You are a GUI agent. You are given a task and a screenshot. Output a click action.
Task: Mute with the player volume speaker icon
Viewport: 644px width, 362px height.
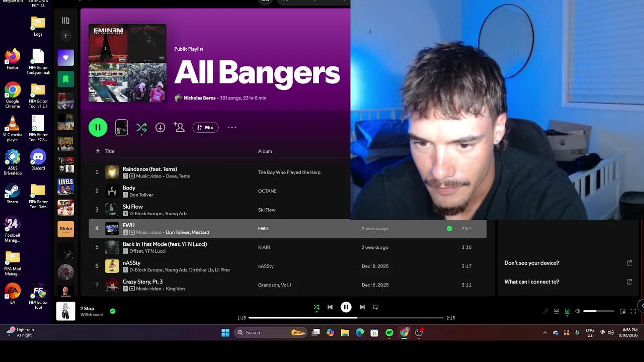point(578,311)
